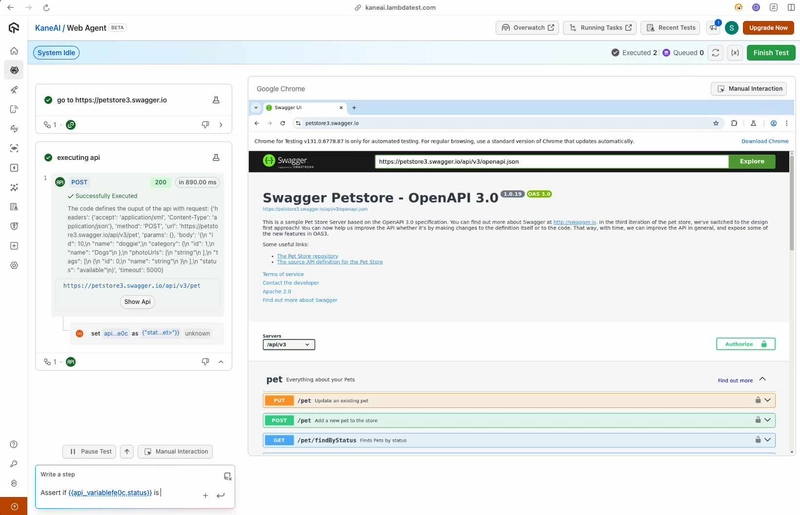The height and width of the screenshot is (515, 800).
Task: Pause the test with Pause Test
Action: 90,451
